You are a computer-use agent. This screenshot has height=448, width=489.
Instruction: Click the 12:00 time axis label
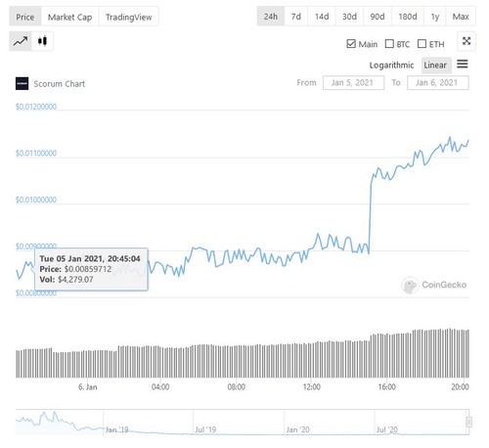tap(312, 387)
